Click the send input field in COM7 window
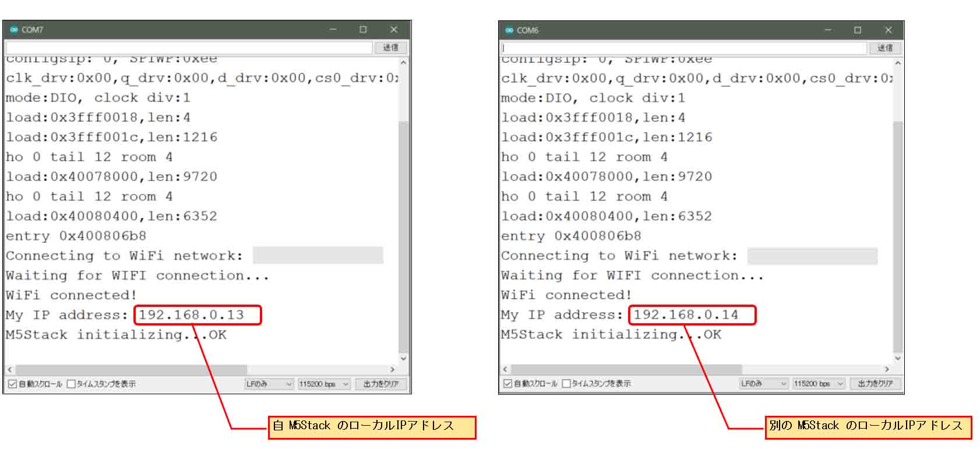Screen dimensions: 980x449 (x=189, y=48)
